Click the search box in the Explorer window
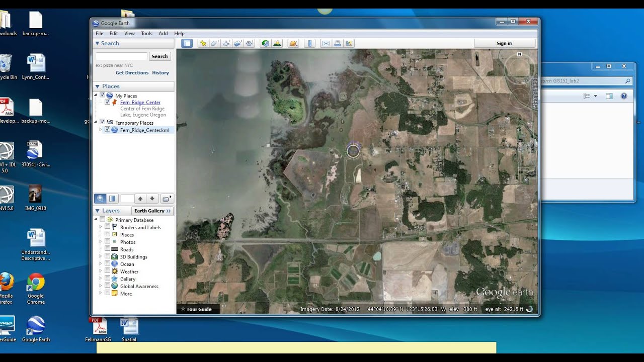 coord(586,80)
